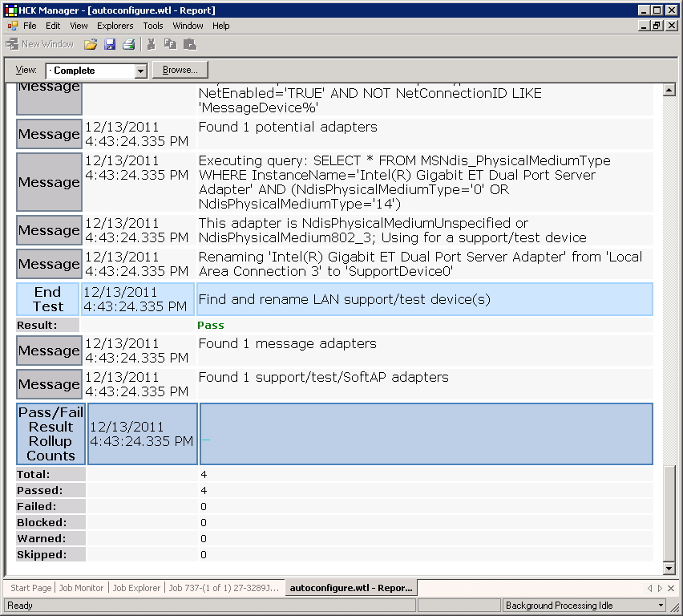Expand the View combo box arrow
683x616 pixels.
coord(141,71)
